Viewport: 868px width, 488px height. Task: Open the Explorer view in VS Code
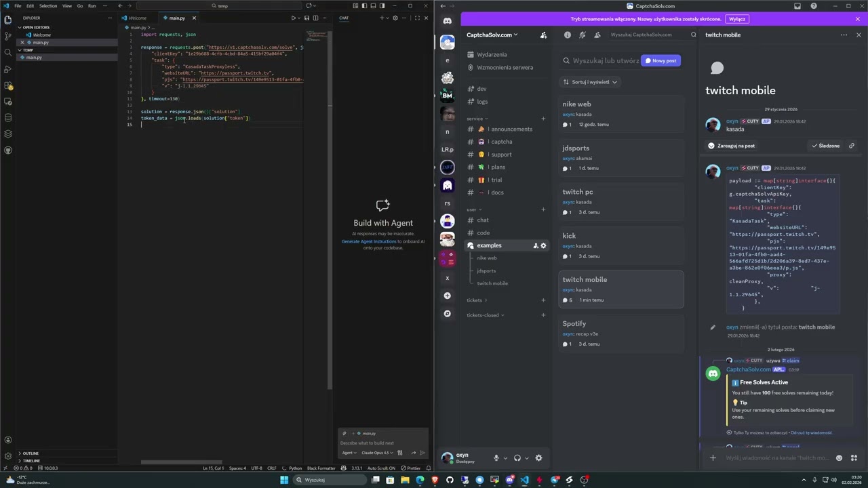(7, 20)
